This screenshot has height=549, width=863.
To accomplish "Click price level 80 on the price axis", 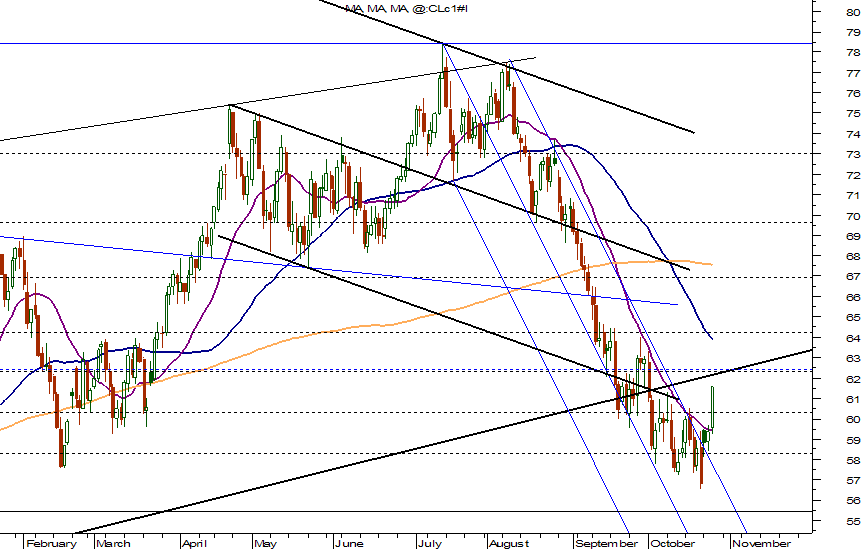I will point(853,12).
